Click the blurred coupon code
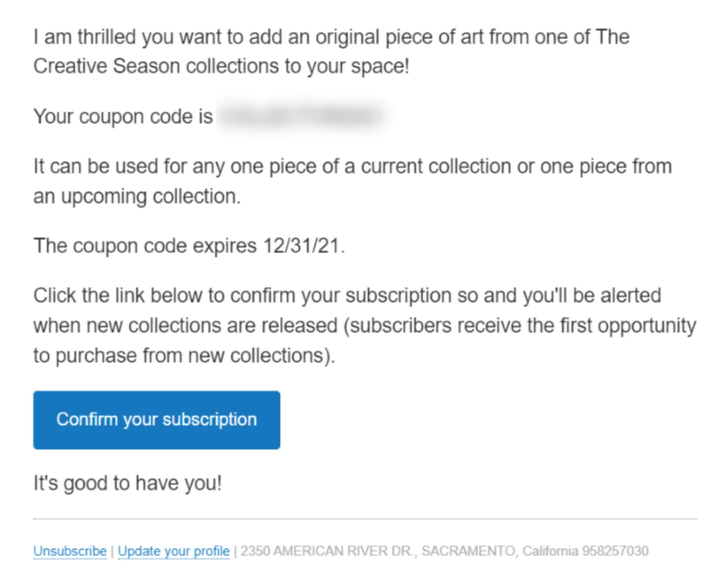The height and width of the screenshot is (588, 710). pyautogui.click(x=303, y=116)
